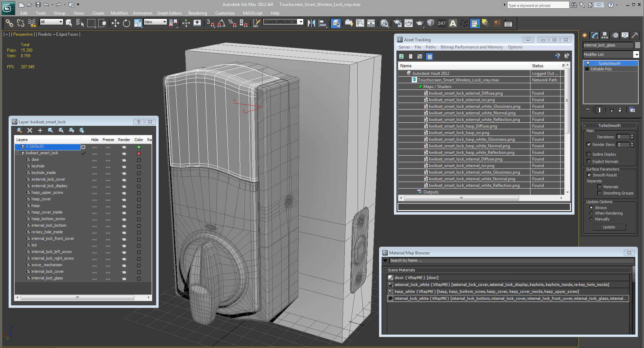Open the Utilities hammer panel tab
Viewport: 644px width, 348px height.
pyautogui.click(x=635, y=35)
